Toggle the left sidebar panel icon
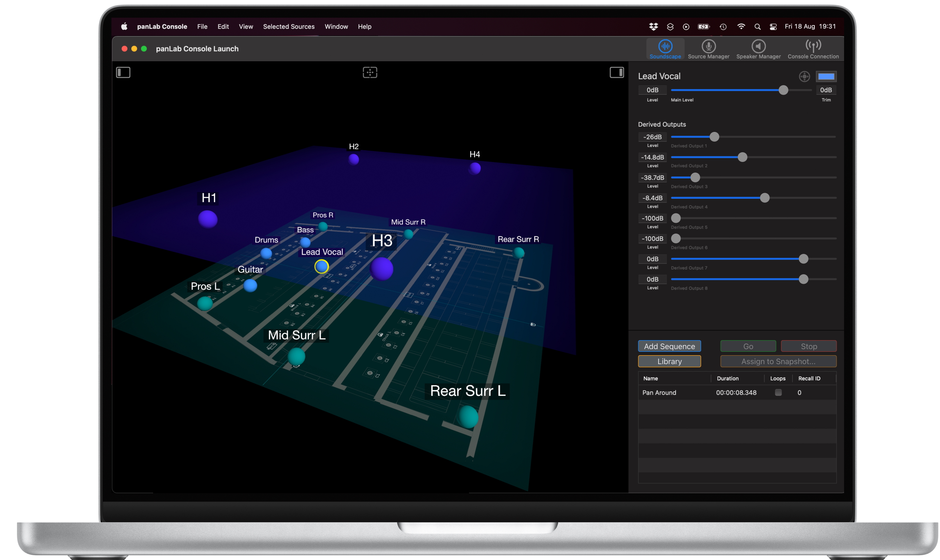 click(x=123, y=73)
